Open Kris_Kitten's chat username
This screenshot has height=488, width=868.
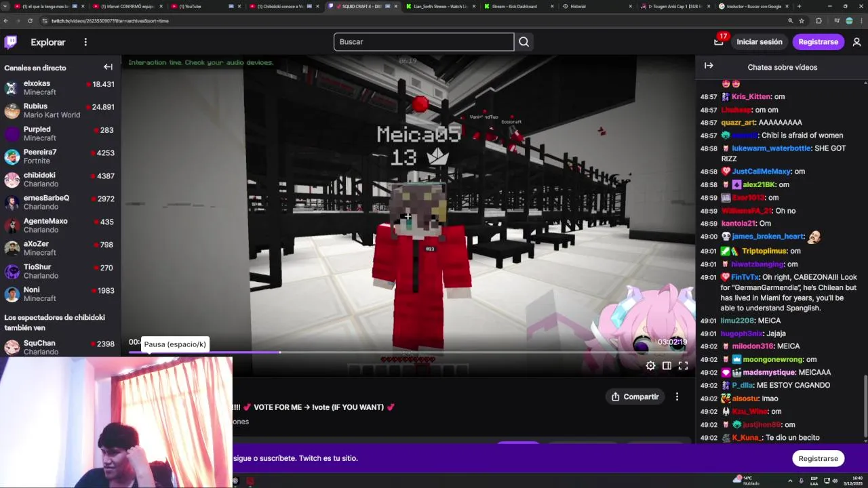pos(751,97)
